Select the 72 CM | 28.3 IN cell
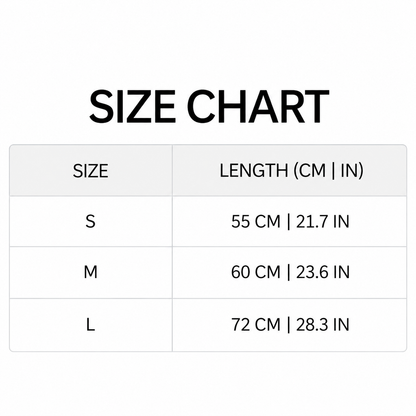416x416 pixels. [290, 325]
